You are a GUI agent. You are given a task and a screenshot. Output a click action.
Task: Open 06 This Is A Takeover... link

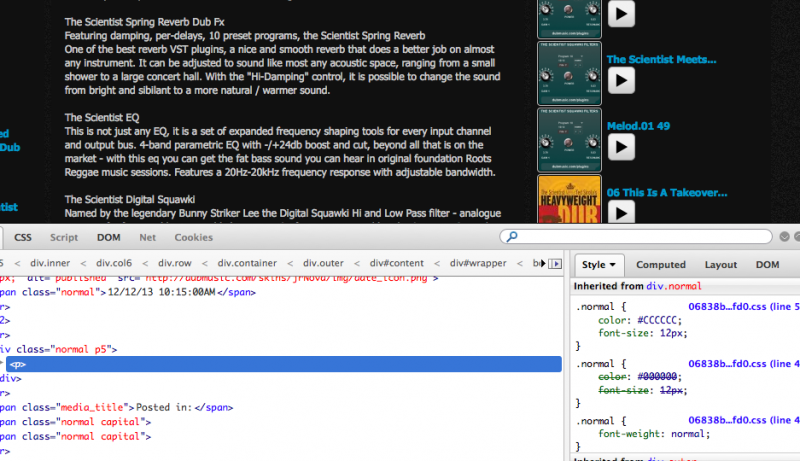coord(664,192)
